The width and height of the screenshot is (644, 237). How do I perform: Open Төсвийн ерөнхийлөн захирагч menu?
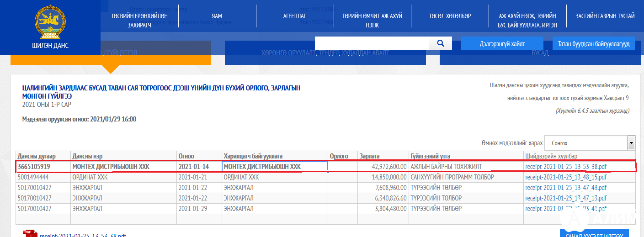pos(139,21)
